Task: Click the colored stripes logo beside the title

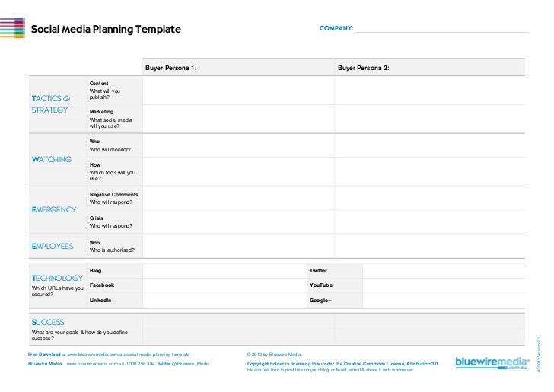Action: (x=13, y=28)
